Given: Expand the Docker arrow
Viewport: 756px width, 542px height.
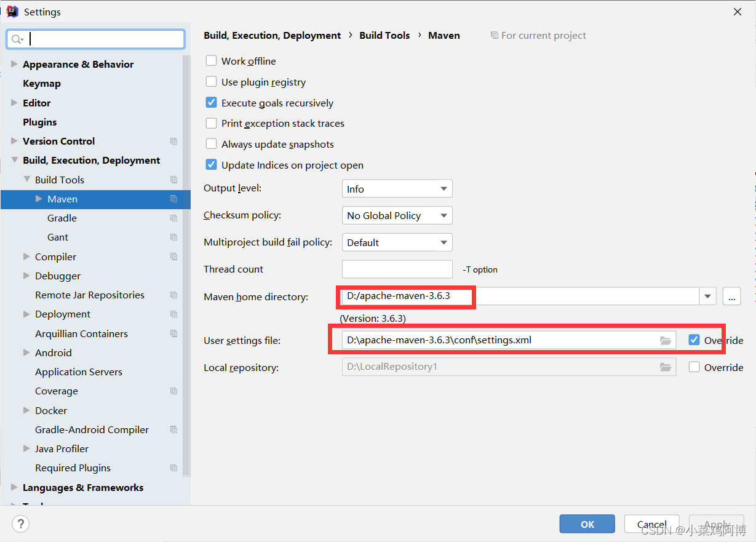Looking at the screenshot, I should [x=26, y=410].
